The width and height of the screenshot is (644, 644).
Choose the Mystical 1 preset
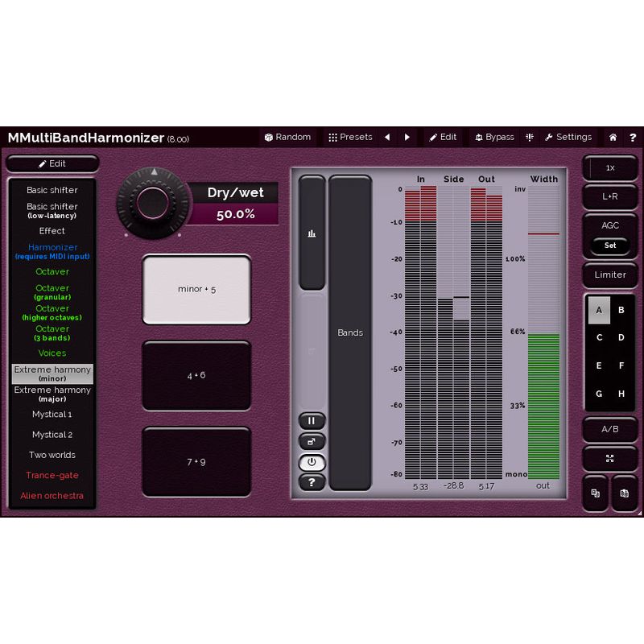click(52, 415)
